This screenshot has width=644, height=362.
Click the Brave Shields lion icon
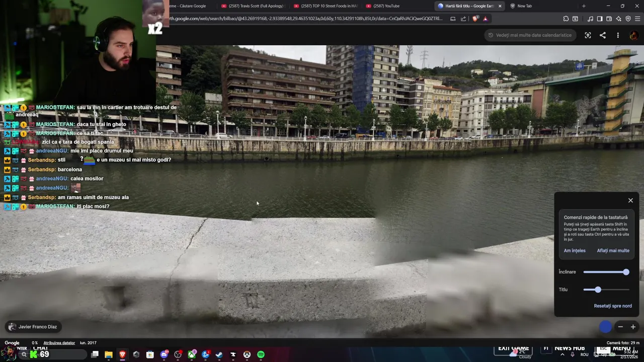tap(475, 19)
